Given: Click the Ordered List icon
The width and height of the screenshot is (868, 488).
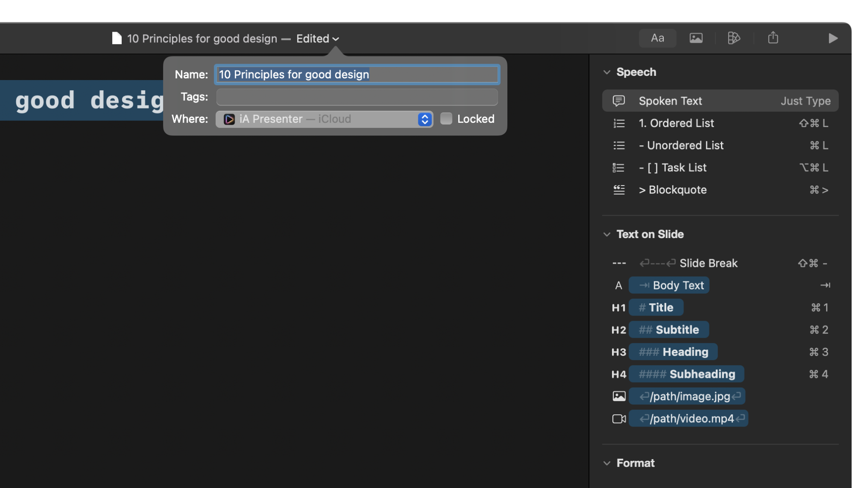Looking at the screenshot, I should click(619, 123).
